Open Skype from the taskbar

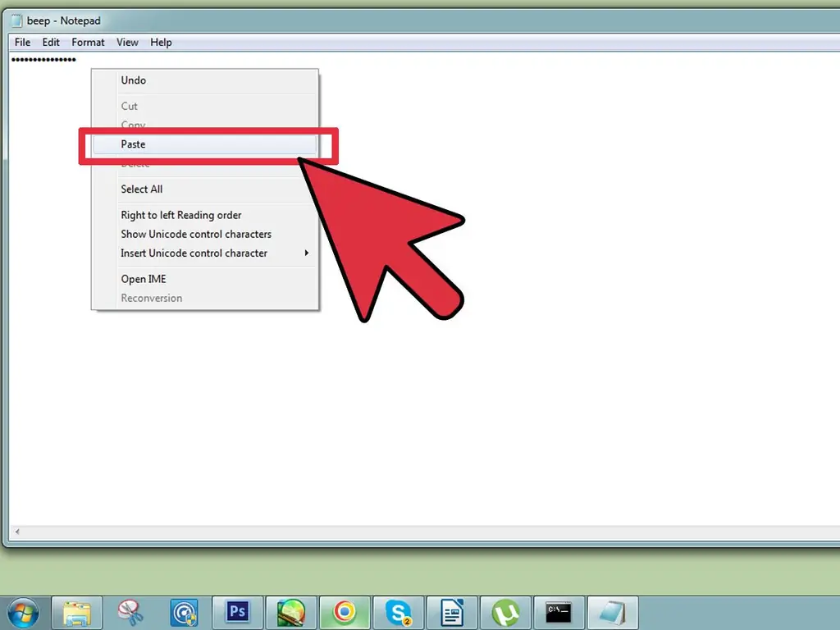(398, 612)
